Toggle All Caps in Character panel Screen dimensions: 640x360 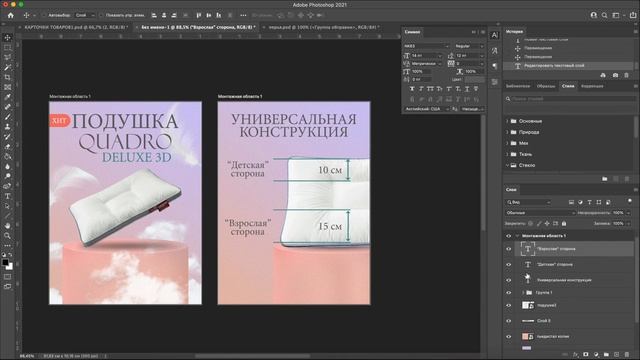(x=430, y=89)
